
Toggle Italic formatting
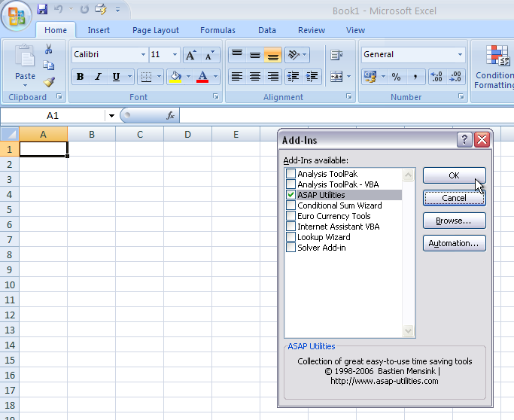(x=98, y=77)
